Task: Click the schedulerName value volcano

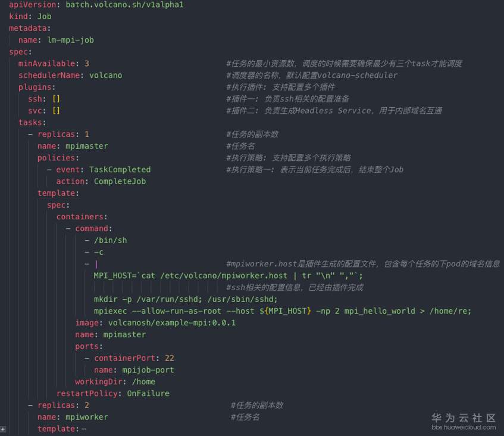Action: 105,76
